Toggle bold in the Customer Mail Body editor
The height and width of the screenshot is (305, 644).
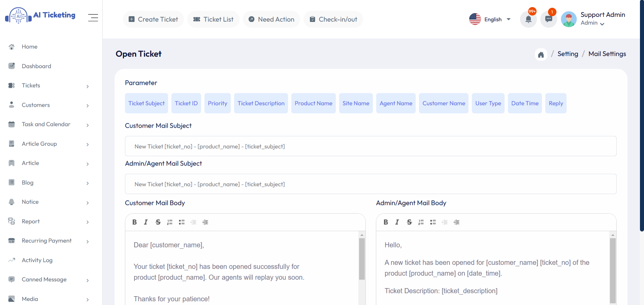pos(134,222)
